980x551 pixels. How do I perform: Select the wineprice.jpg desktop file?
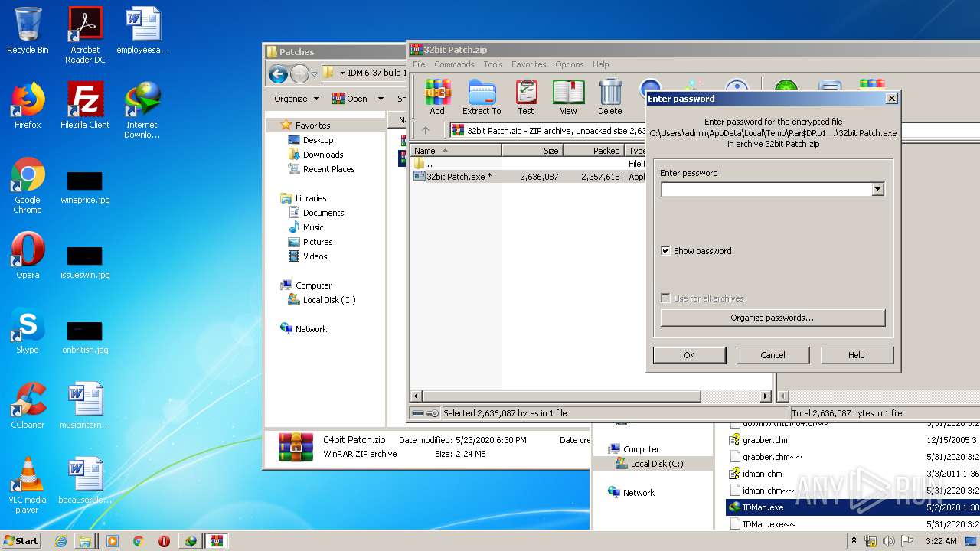click(x=85, y=187)
